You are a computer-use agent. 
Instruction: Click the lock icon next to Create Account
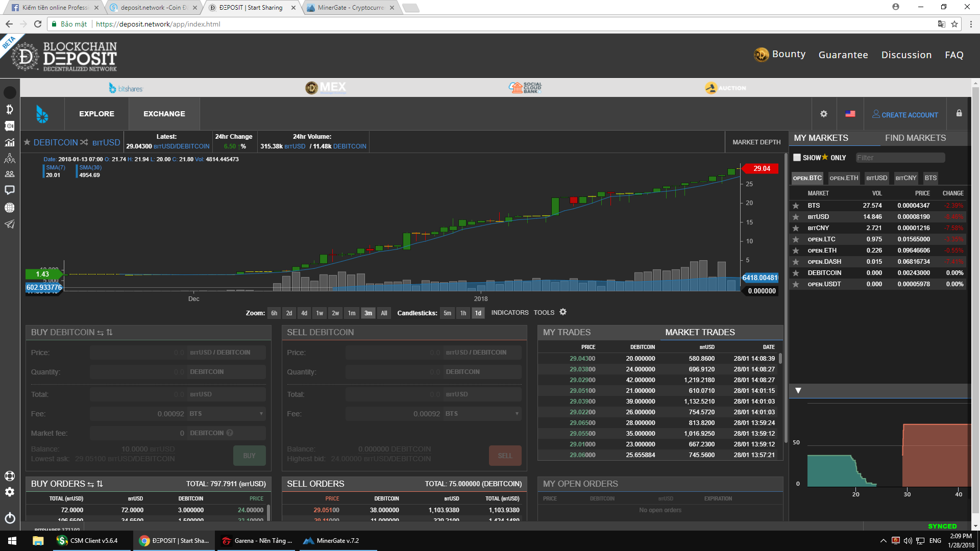[x=959, y=114]
